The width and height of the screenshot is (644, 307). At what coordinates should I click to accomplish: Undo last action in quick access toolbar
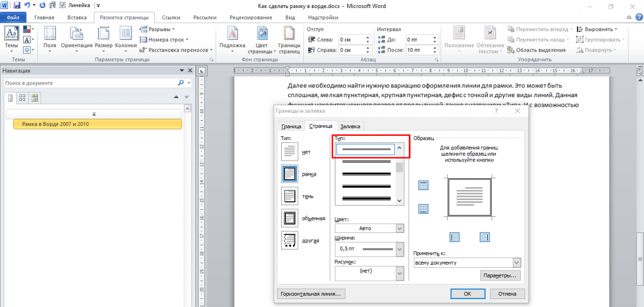pyautogui.click(x=26, y=5)
